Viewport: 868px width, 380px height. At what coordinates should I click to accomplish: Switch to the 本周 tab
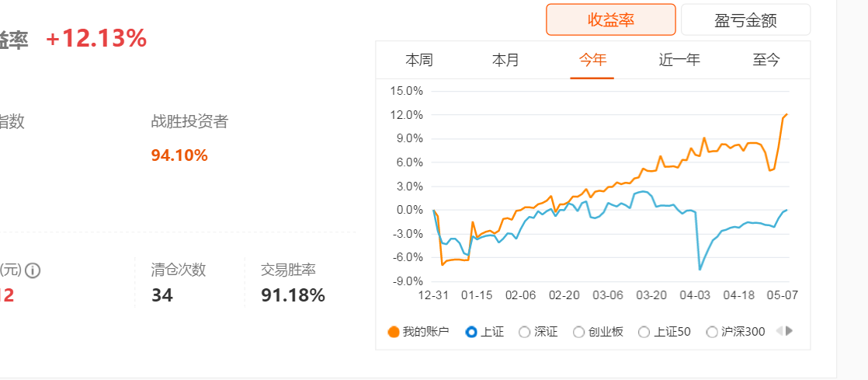pos(419,60)
